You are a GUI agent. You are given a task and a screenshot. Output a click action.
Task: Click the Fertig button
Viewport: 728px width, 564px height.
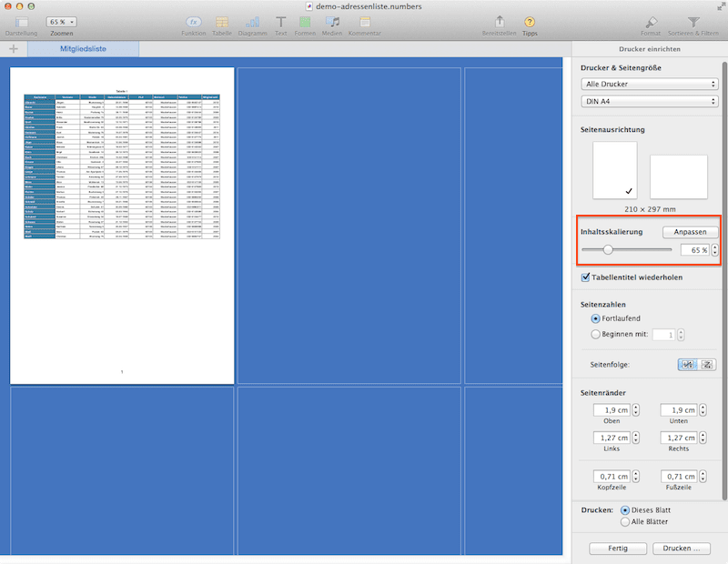(618, 549)
